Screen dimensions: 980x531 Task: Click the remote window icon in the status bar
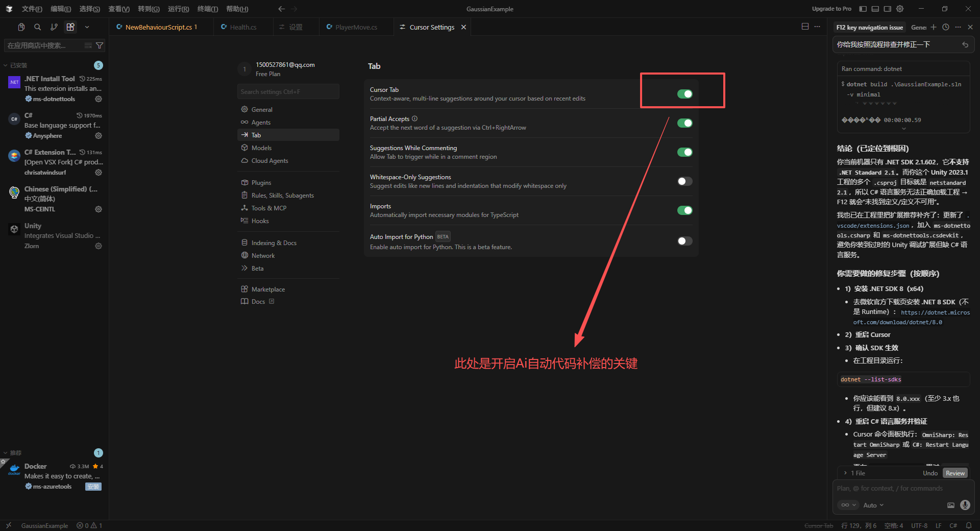coord(9,525)
